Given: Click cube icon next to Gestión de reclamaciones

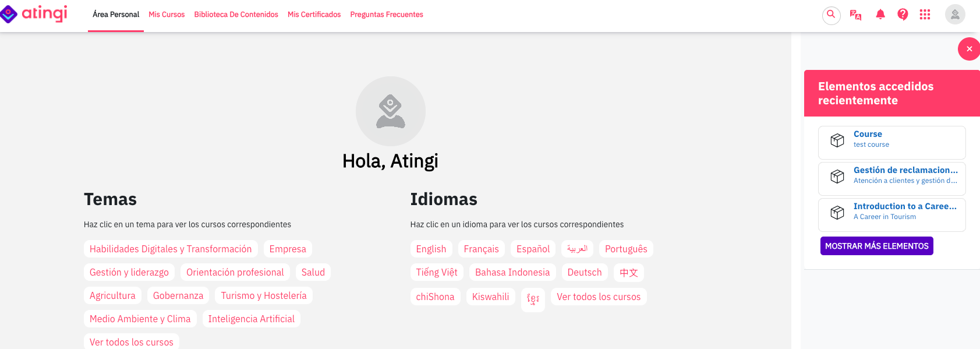Looking at the screenshot, I should coord(837,177).
